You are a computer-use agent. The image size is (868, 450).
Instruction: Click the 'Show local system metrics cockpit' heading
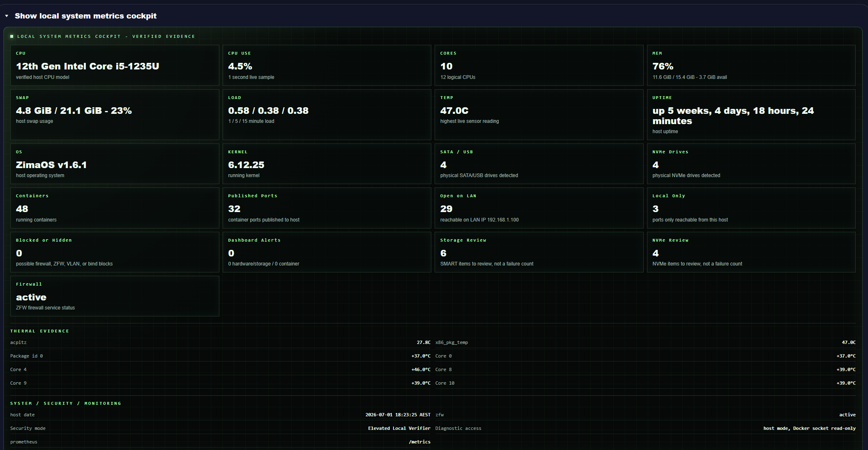(85, 16)
